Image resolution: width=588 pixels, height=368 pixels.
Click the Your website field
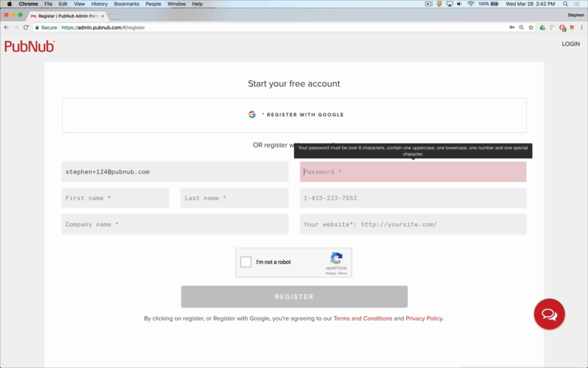[x=413, y=224]
